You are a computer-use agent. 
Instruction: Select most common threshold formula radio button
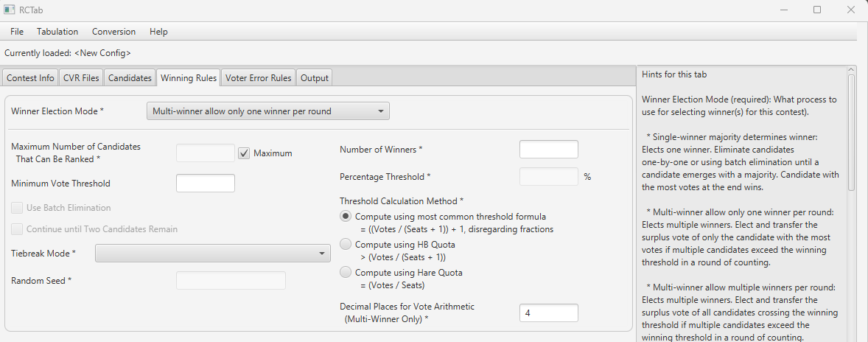click(x=346, y=217)
